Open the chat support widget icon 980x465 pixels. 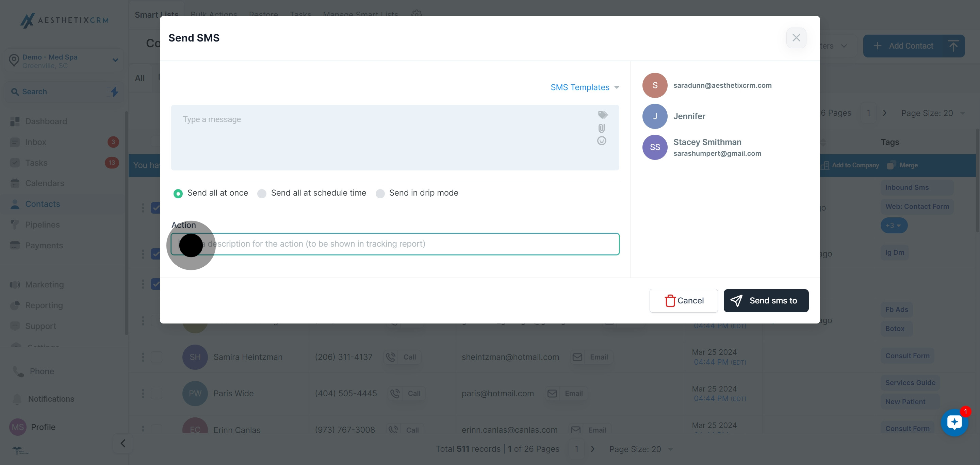pyautogui.click(x=954, y=422)
